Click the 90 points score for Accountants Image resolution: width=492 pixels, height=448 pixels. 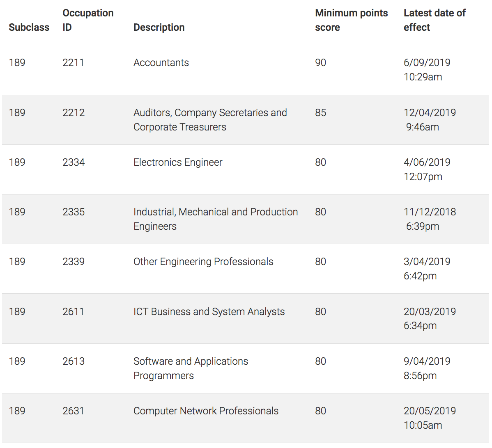[320, 63]
